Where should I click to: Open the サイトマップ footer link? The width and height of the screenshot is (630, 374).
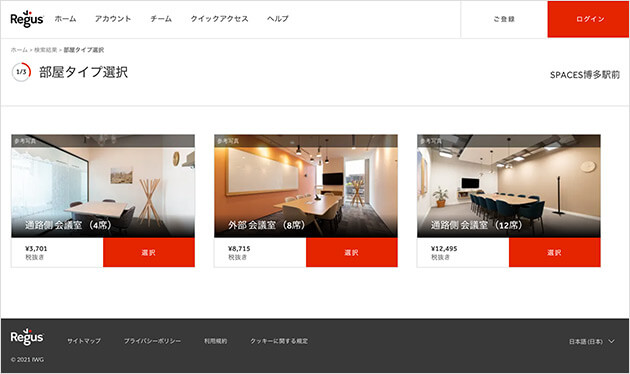click(84, 341)
